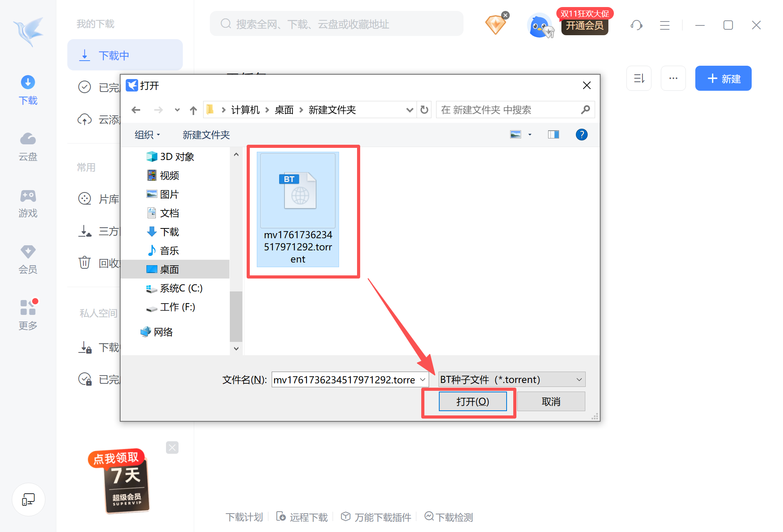The image size is (783, 532).
Task: Open the help icon in file dialog
Action: pyautogui.click(x=581, y=135)
